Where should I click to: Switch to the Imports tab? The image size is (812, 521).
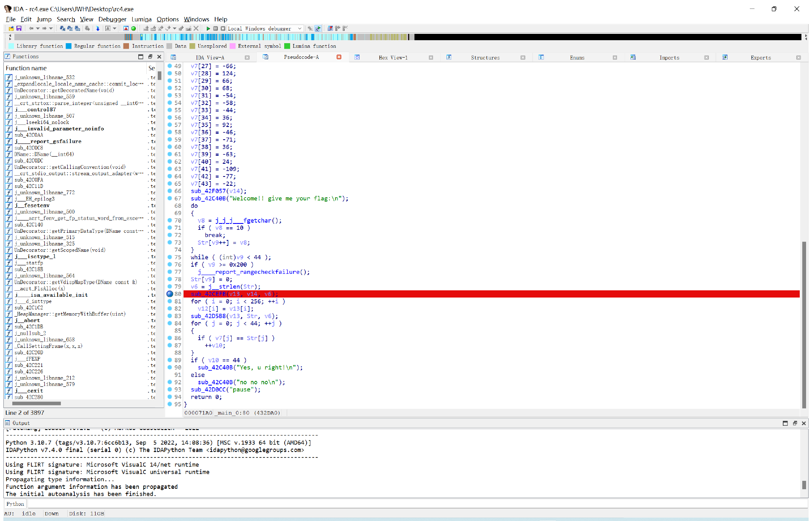[x=669, y=58]
